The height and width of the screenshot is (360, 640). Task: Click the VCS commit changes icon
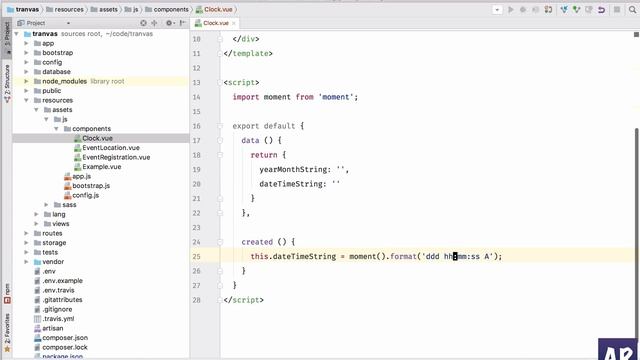click(x=576, y=9)
